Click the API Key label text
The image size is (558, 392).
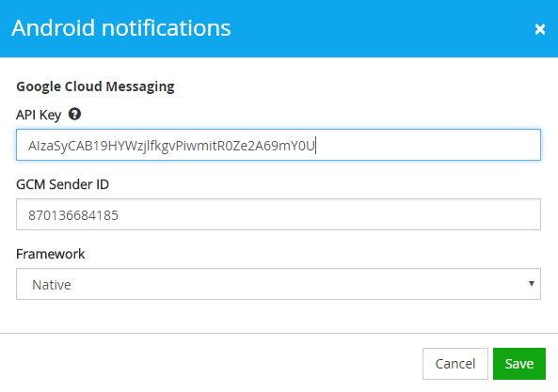[39, 115]
